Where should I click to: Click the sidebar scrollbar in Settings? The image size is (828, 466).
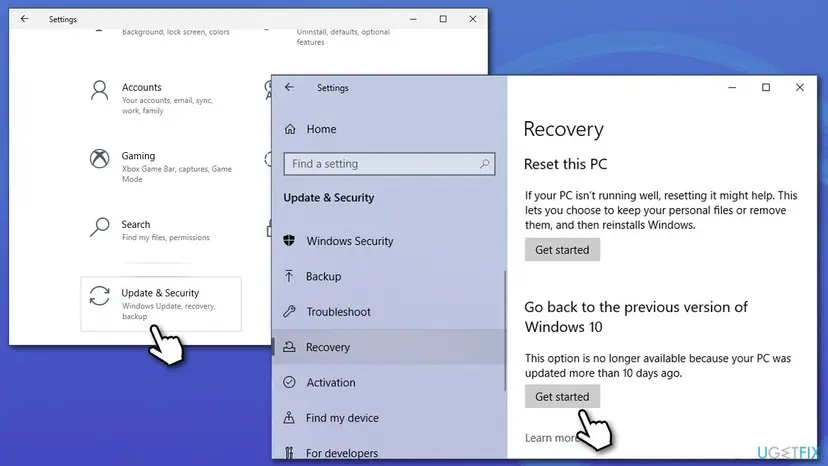[x=505, y=330]
